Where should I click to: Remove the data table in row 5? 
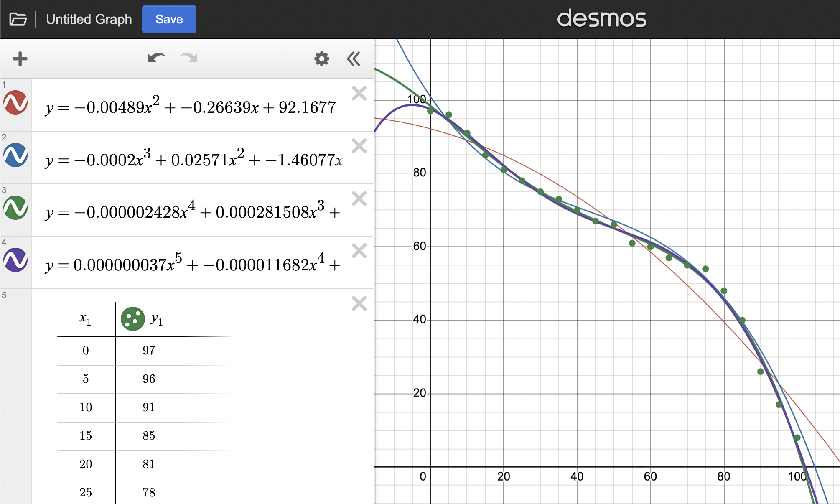click(359, 304)
